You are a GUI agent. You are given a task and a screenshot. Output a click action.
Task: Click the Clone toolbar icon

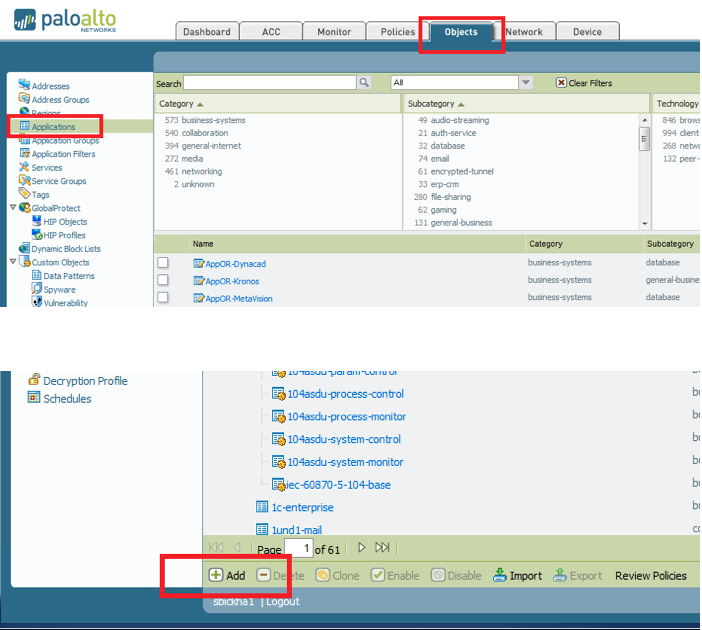pos(322,575)
